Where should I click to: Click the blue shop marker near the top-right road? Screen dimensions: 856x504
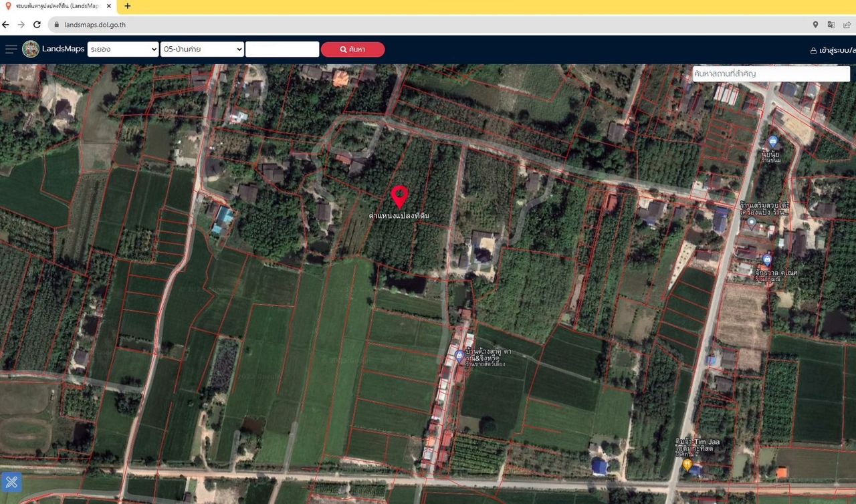pyautogui.click(x=772, y=141)
